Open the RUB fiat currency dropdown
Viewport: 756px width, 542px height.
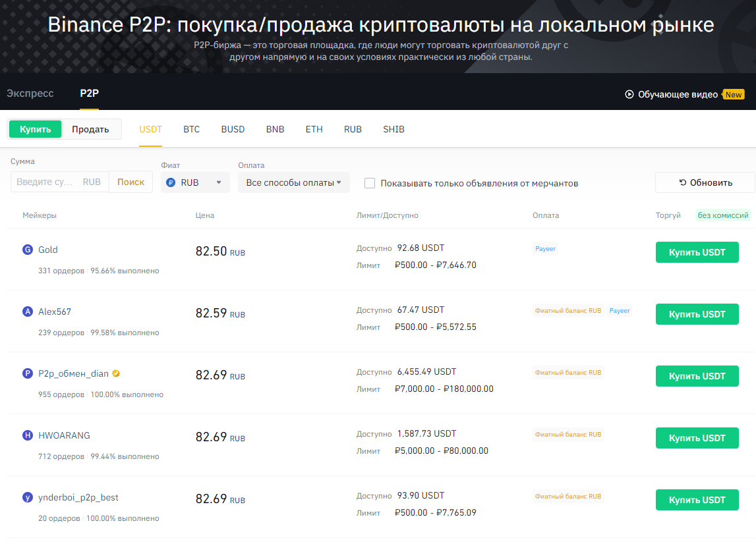click(195, 182)
